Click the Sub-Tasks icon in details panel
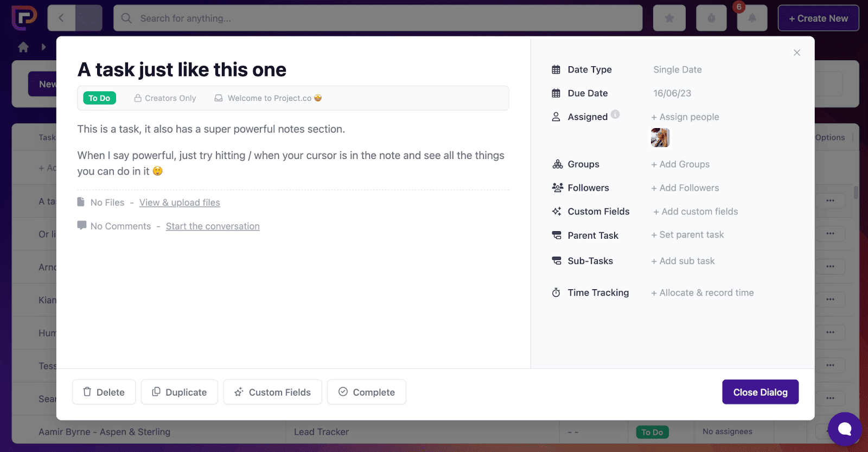 pos(557,260)
